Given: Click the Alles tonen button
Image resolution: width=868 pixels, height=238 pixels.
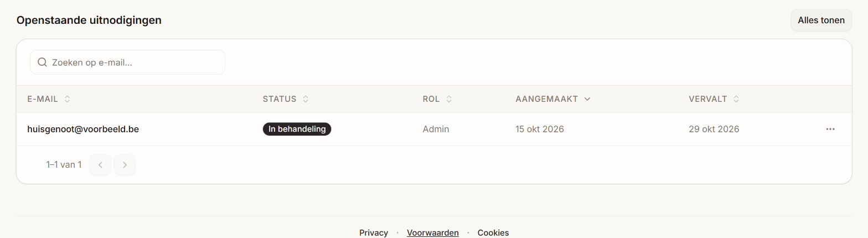Looking at the screenshot, I should coord(821,20).
